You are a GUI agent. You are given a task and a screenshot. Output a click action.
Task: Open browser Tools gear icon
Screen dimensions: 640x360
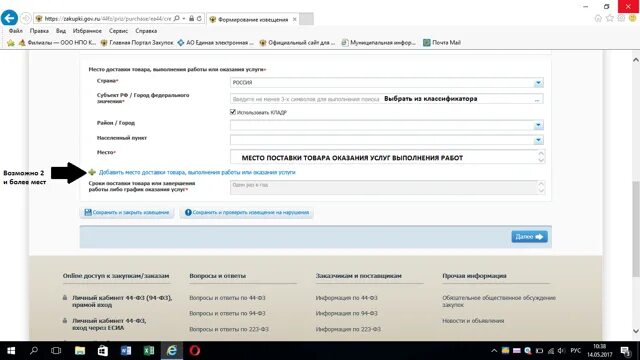[621, 18]
